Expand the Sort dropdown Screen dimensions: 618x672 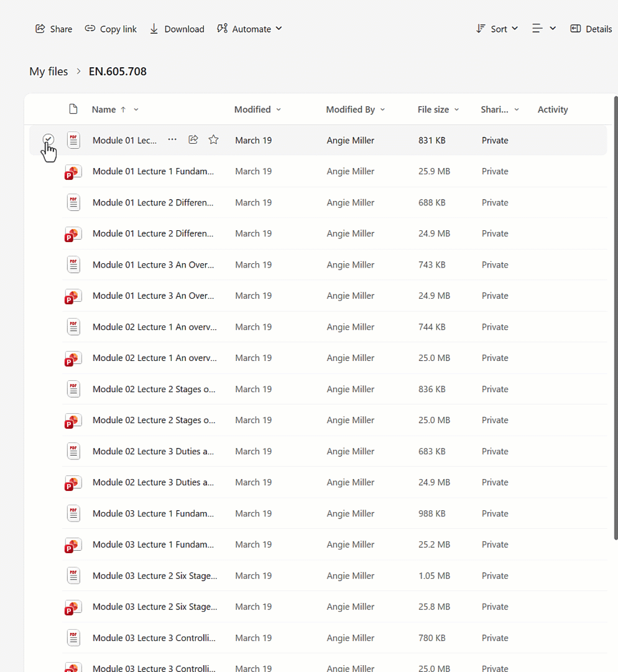click(515, 29)
